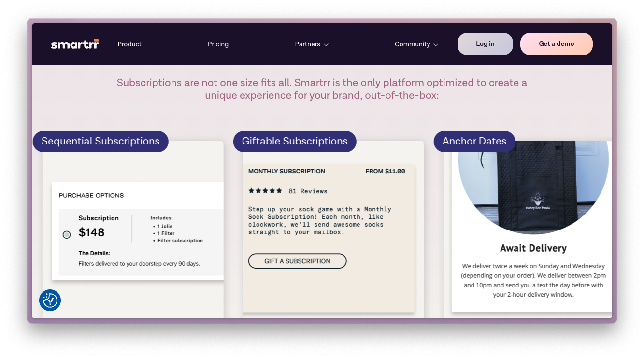This screenshot has width=644, height=359.
Task: Go to the Pricing page
Action: (x=218, y=44)
